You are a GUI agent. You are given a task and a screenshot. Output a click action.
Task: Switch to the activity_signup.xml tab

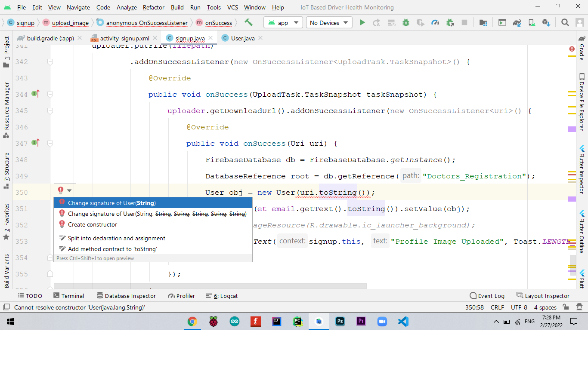[125, 38]
